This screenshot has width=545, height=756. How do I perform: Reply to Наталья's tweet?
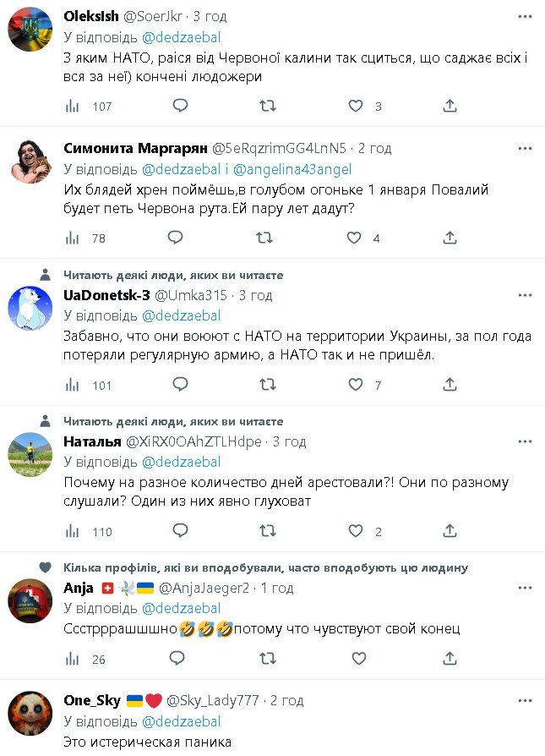pos(180,532)
